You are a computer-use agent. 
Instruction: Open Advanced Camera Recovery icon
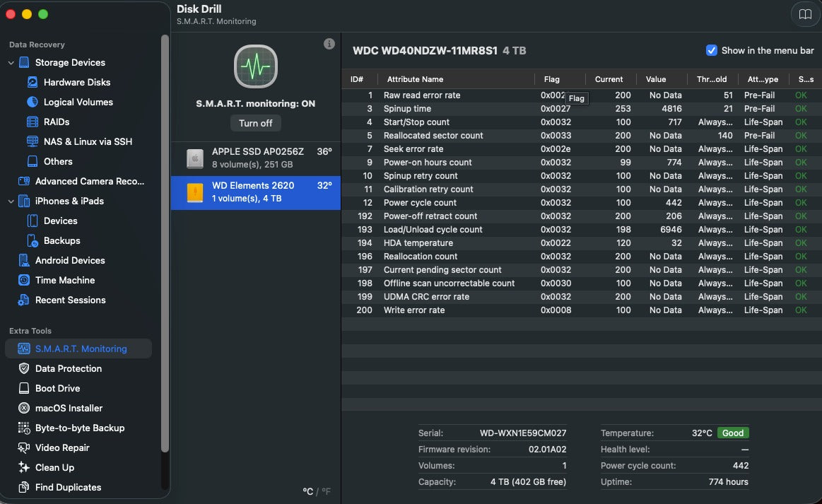coord(23,181)
